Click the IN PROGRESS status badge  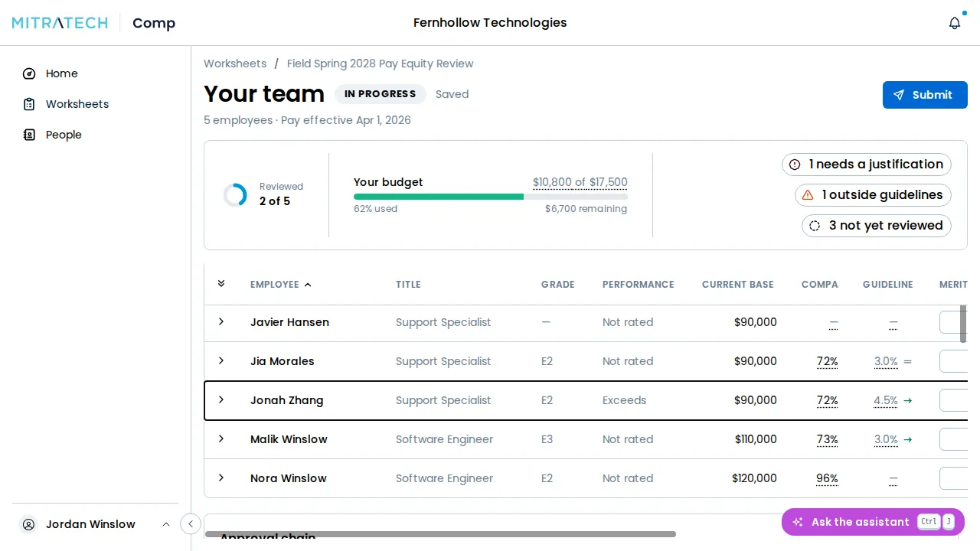380,94
